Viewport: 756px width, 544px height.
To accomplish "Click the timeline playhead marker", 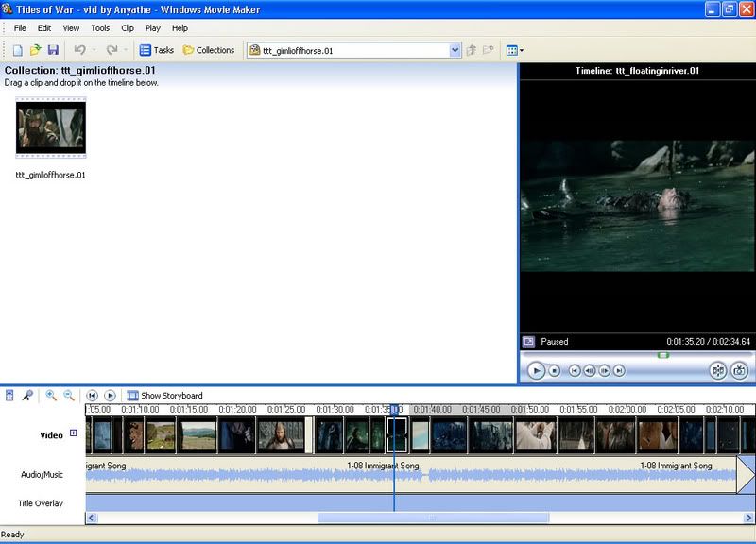I will point(394,409).
